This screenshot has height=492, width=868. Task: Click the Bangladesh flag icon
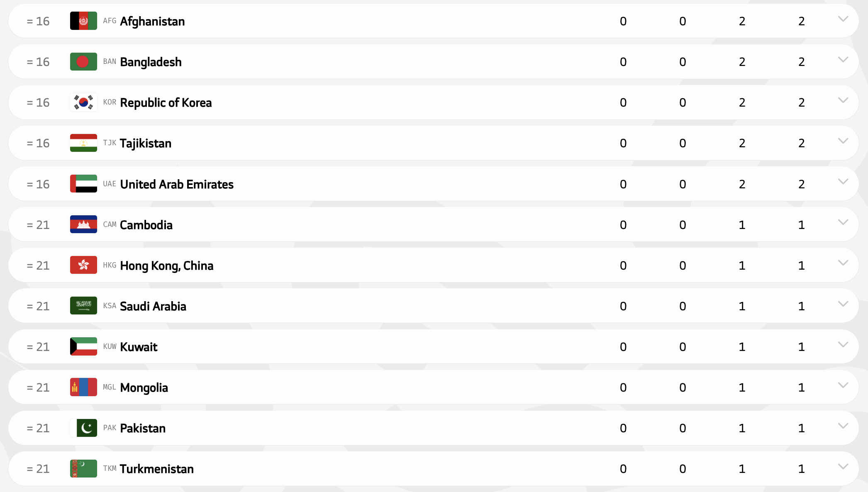(83, 62)
